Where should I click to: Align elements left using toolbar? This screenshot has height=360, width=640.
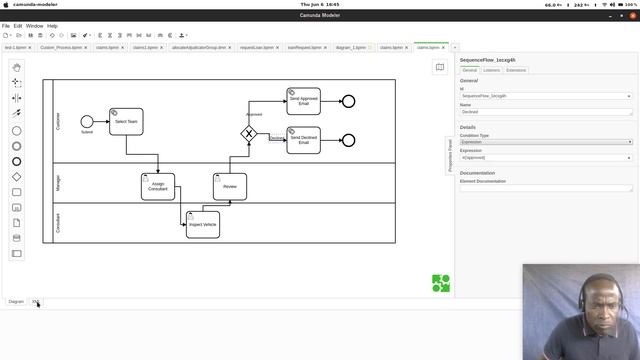pos(100,36)
